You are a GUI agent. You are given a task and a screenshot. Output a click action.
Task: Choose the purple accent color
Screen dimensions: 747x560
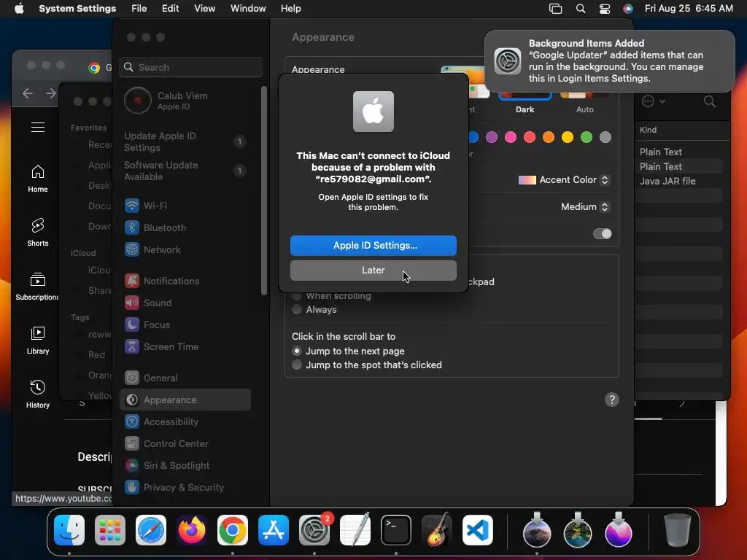[x=492, y=137]
